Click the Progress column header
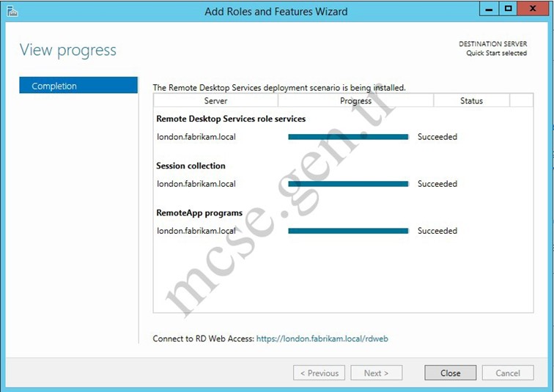554x392 pixels. click(x=356, y=100)
